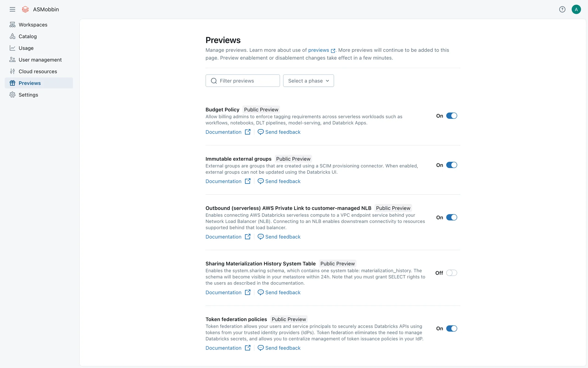
Task: Open the Select a phase dropdown
Action: click(x=308, y=81)
